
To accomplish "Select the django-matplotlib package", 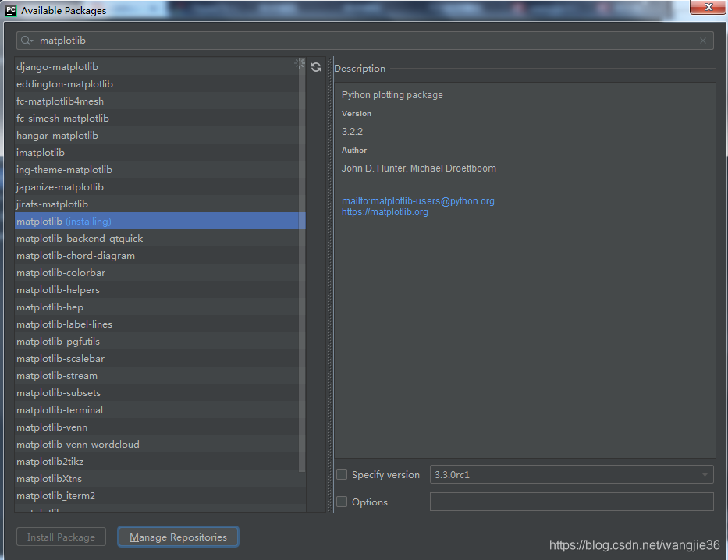I will click(x=57, y=66).
